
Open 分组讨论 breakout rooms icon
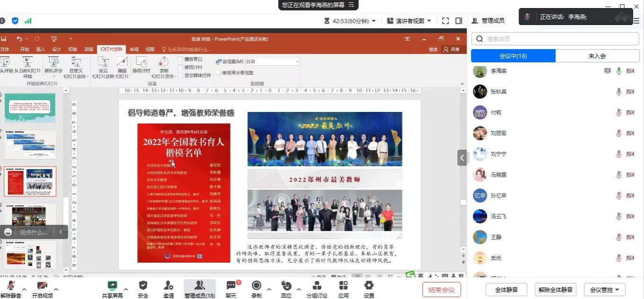[x=317, y=285]
